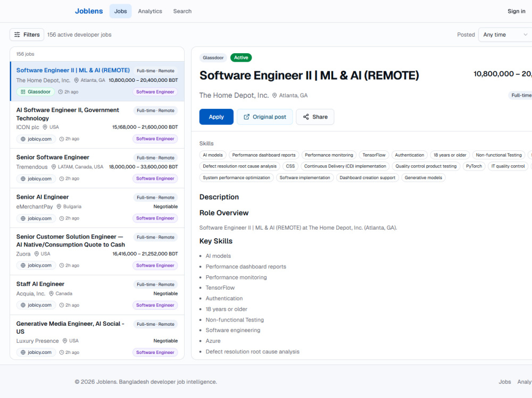Click Glassdoor source badge in job detail
Viewport: 532px width, 398px height.
click(x=213, y=57)
